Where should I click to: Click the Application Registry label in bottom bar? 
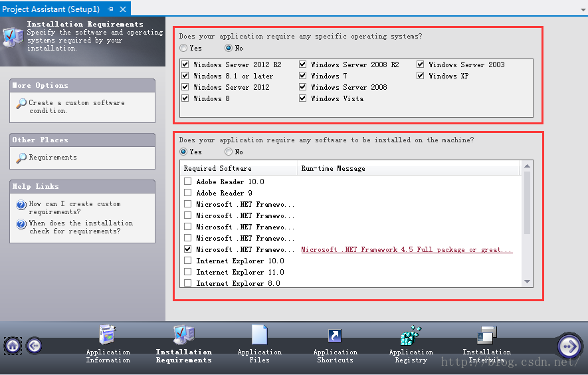click(411, 356)
